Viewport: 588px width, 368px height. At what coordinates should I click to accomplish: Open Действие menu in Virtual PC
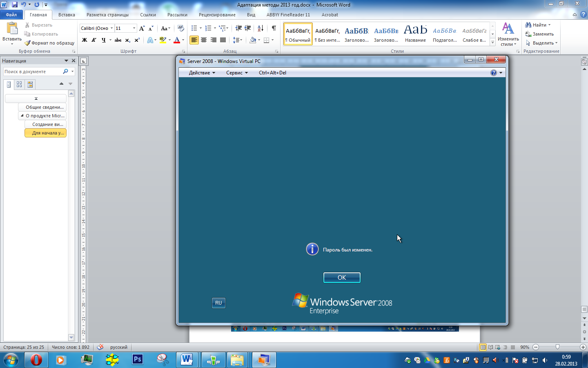click(x=202, y=73)
